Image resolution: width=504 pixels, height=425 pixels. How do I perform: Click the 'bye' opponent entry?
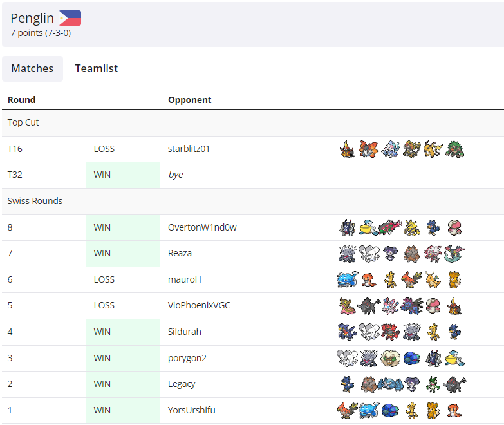coord(176,175)
